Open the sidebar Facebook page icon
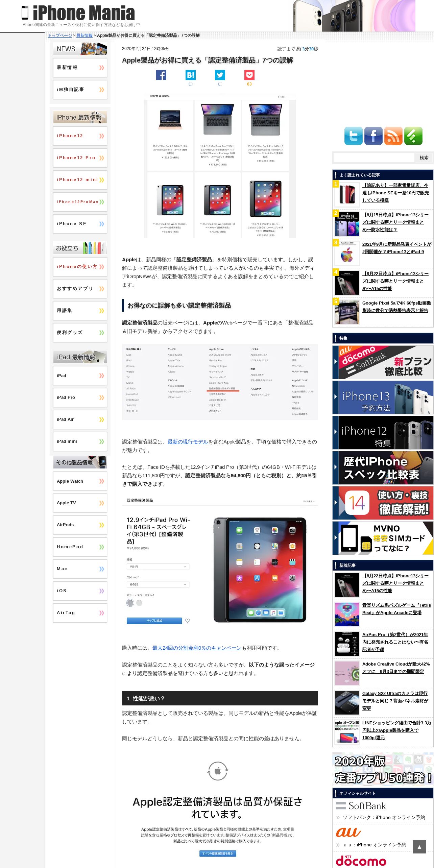 [373, 136]
